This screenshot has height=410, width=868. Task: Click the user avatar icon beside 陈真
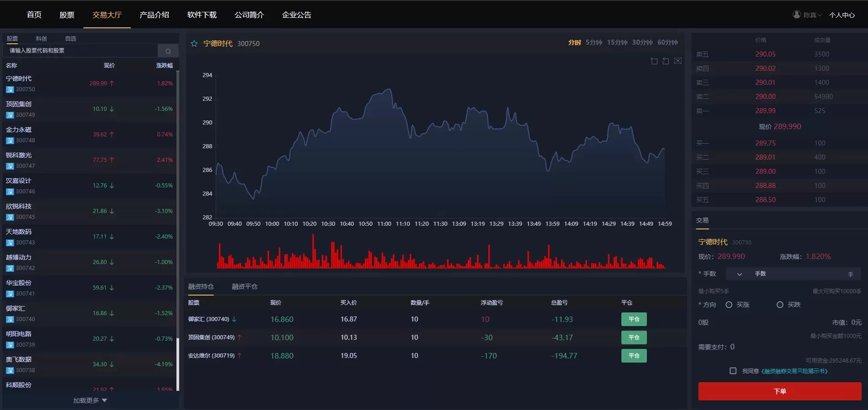coord(796,15)
